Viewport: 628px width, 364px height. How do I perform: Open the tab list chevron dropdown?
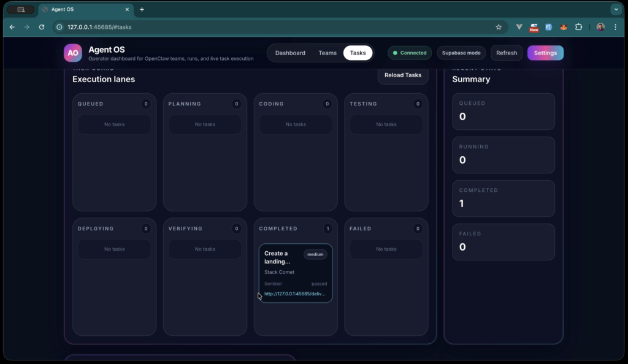(x=615, y=9)
